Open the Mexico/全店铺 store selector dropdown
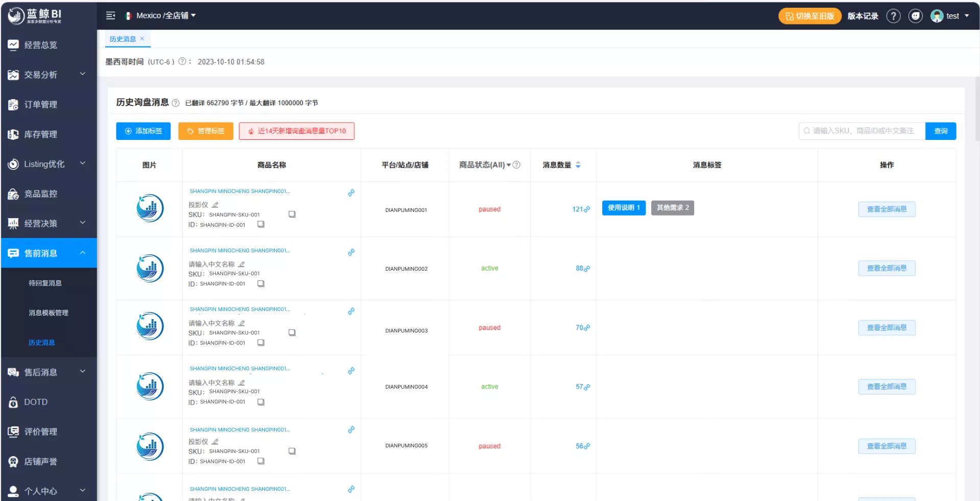980x501 pixels. pos(161,16)
